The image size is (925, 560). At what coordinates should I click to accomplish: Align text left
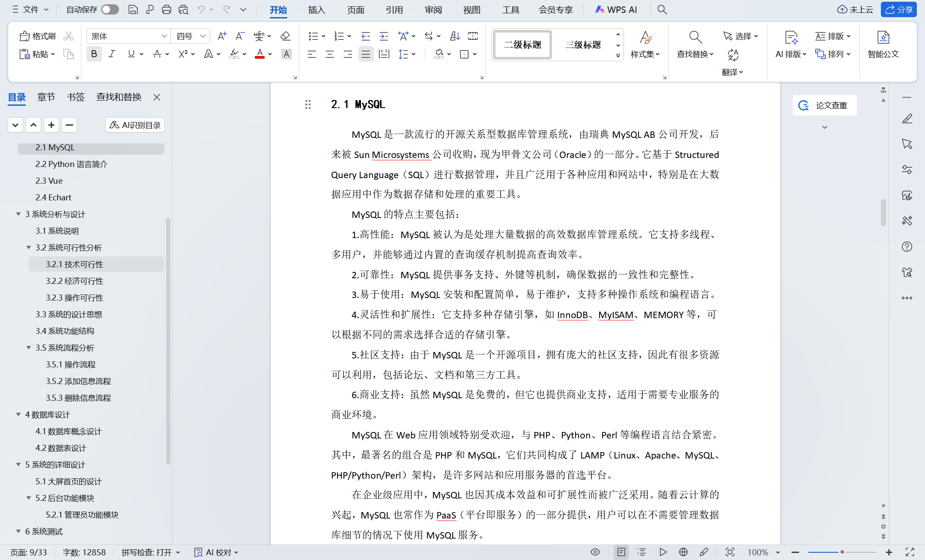(312, 54)
